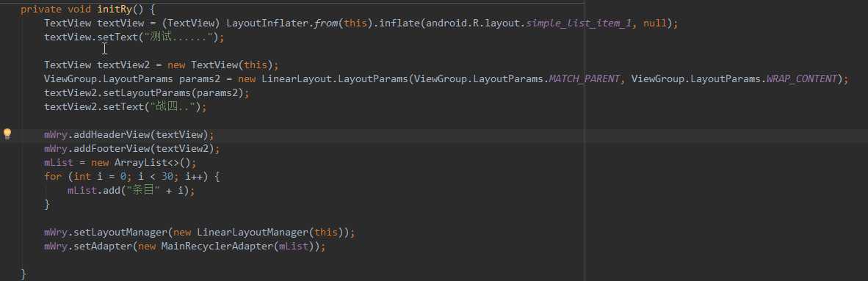Screen dimensions: 868x281
Task: Click WRAP_CONTENT constant
Action: coord(801,79)
